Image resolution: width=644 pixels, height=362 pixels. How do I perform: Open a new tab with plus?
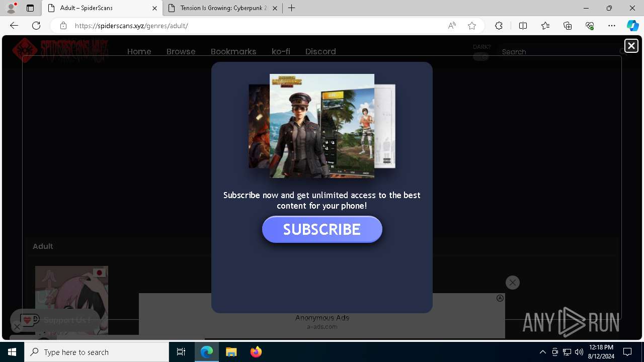tap(292, 8)
